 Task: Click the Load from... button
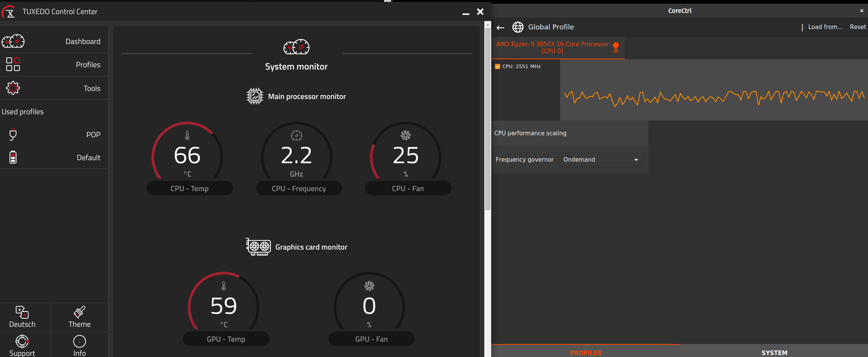825,27
